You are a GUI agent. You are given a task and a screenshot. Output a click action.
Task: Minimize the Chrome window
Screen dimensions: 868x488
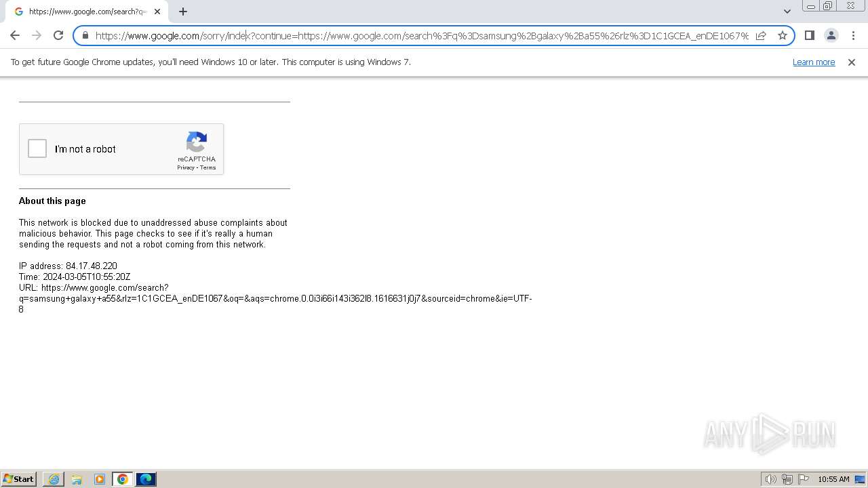pos(811,6)
